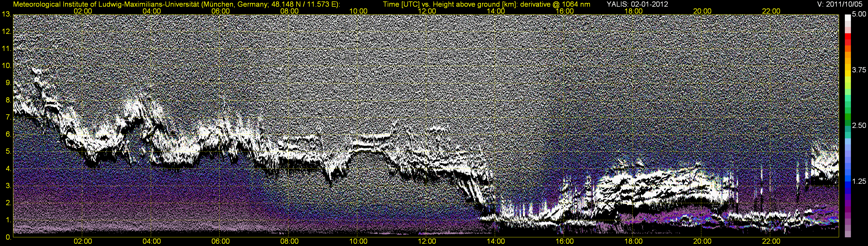Click the 04:00 label on the bottom time axis
The width and height of the screenshot is (868, 246).
click(152, 241)
